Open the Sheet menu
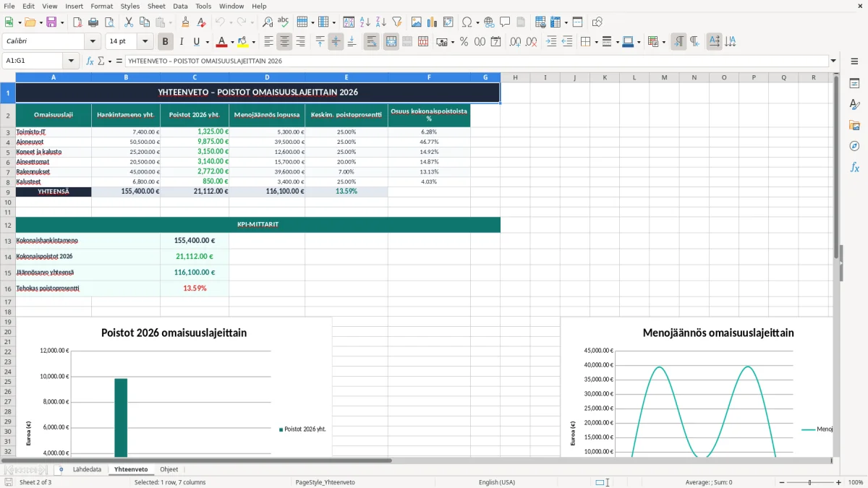 pyautogui.click(x=156, y=6)
